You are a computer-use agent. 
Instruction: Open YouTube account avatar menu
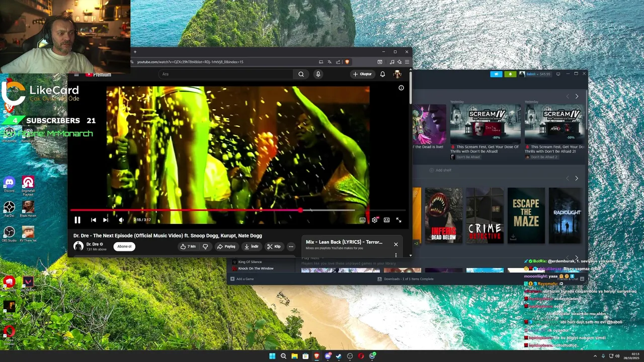click(397, 74)
